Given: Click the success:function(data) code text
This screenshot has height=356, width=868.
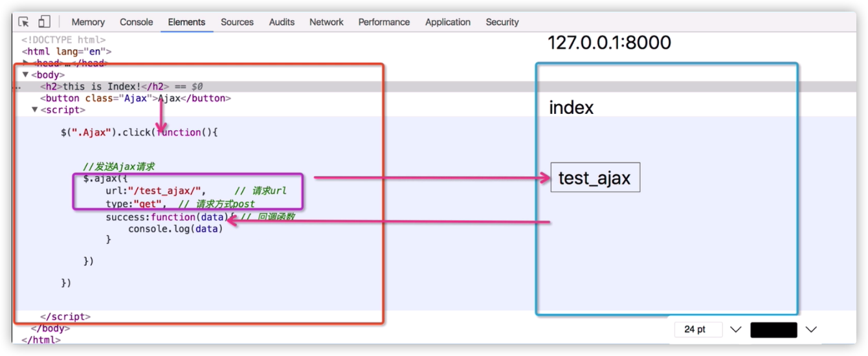Looking at the screenshot, I should [x=168, y=217].
